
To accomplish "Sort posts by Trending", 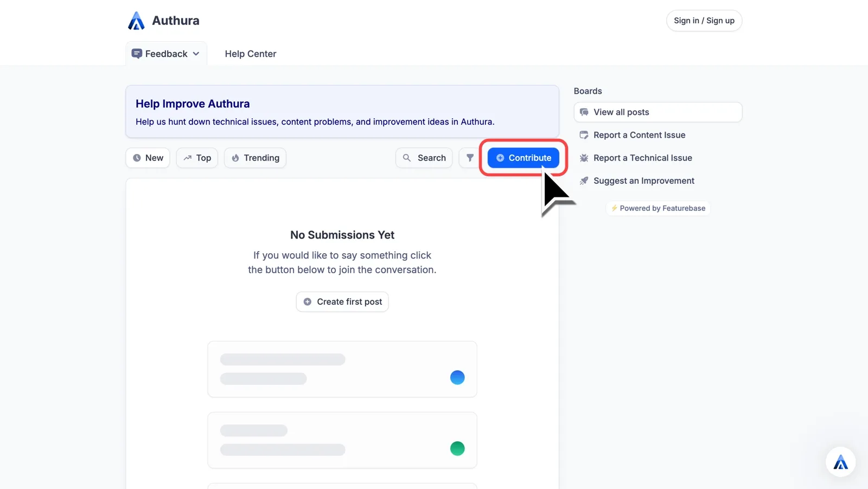I will click(255, 158).
